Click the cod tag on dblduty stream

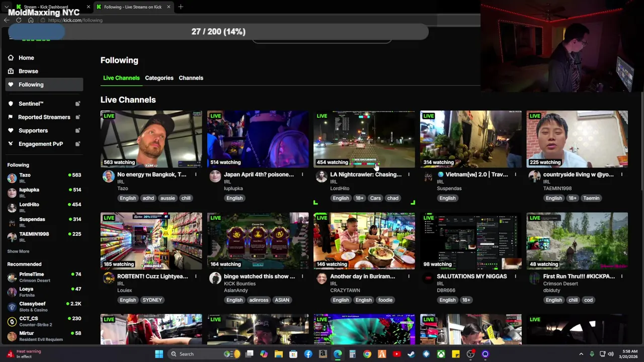tap(588, 300)
